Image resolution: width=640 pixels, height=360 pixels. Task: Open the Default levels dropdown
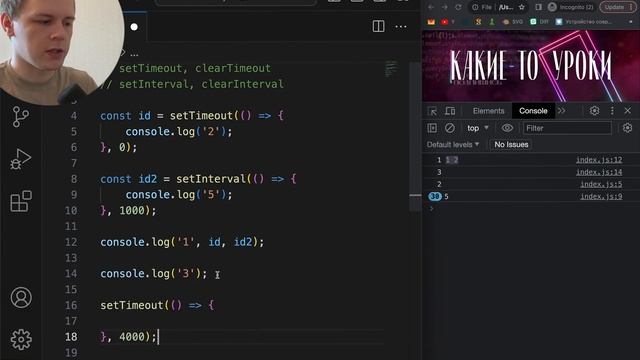453,144
